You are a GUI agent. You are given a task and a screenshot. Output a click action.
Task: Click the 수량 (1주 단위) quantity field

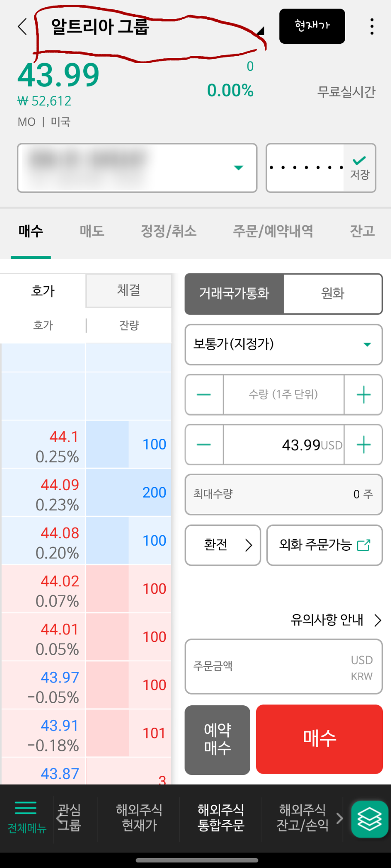(x=284, y=395)
